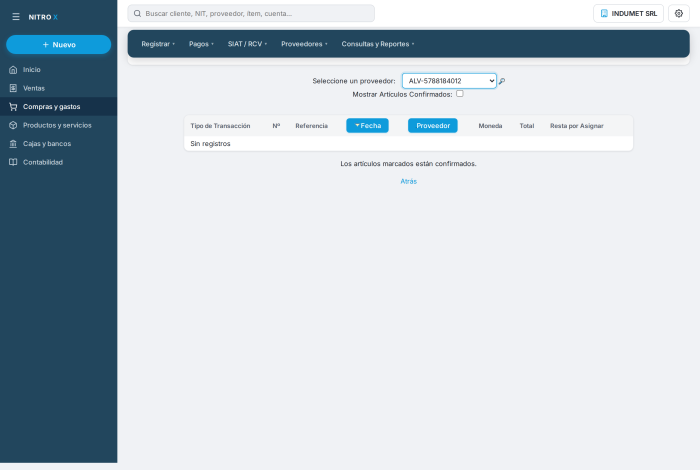This screenshot has height=470, width=700.
Task: Click the INDUMET SRL company button
Action: tap(628, 13)
